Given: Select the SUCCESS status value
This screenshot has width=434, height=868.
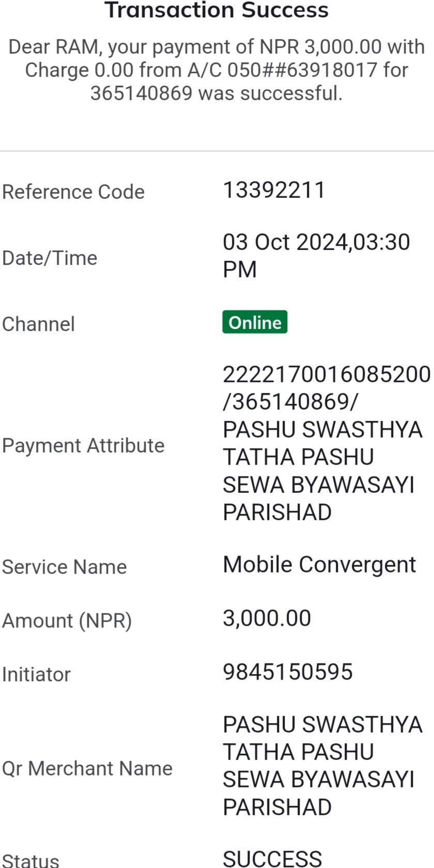Looking at the screenshot, I should (272, 858).
